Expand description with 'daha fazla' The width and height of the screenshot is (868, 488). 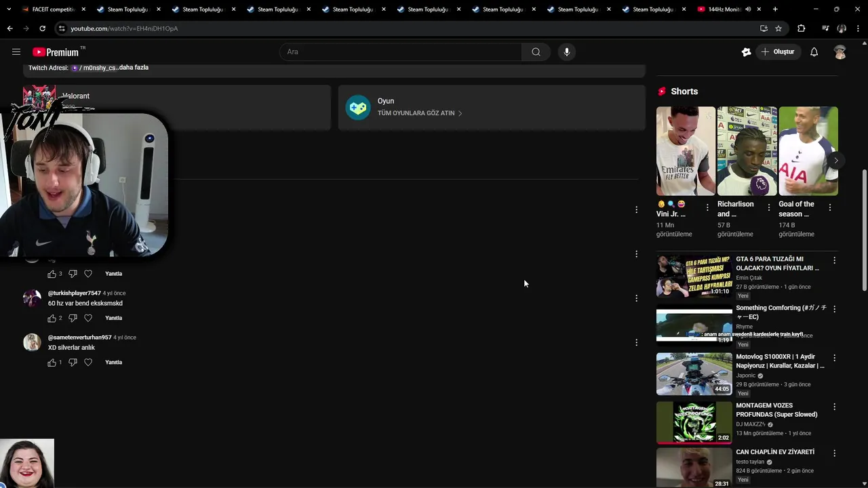tap(134, 68)
